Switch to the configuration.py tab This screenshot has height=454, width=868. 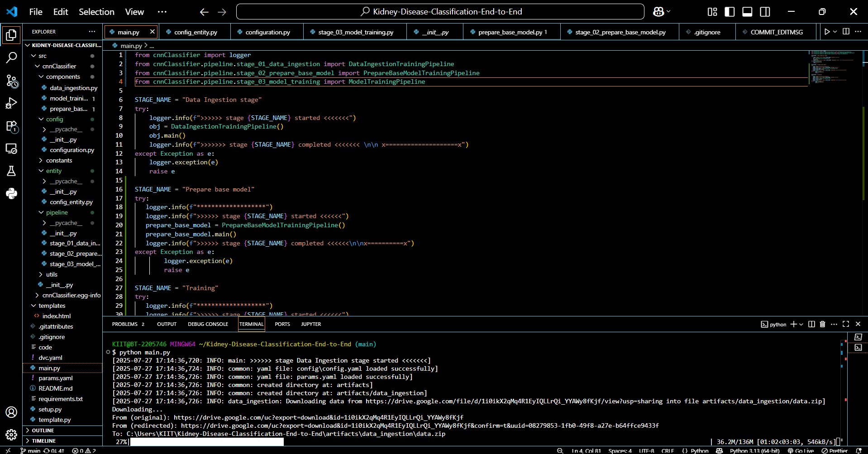pos(267,32)
